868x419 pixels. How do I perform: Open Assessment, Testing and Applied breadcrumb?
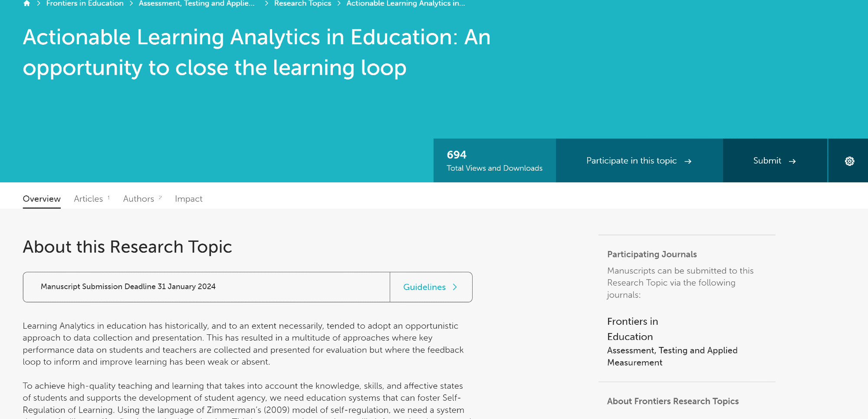click(x=196, y=3)
